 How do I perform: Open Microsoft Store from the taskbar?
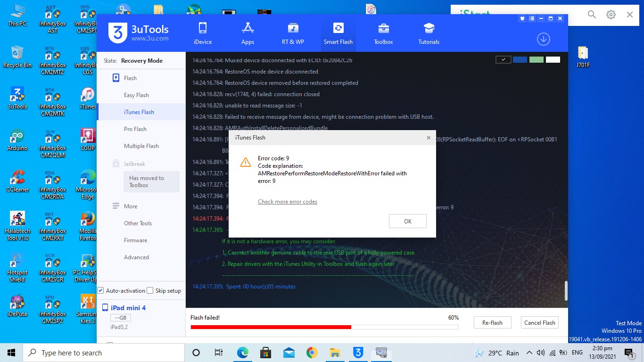pyautogui.click(x=265, y=353)
